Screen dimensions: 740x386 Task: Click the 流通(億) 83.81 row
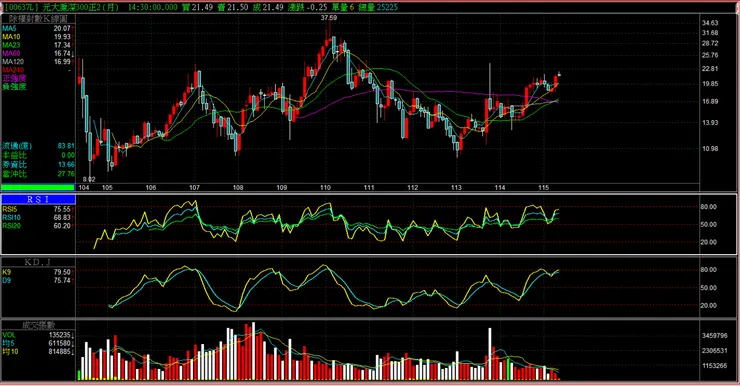38,146
